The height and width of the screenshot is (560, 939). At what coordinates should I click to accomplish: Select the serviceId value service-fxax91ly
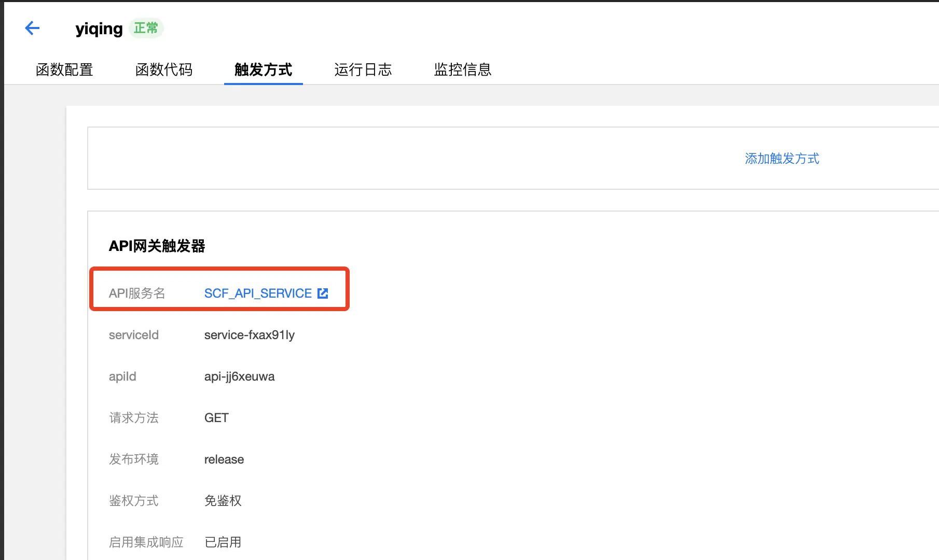tap(249, 335)
